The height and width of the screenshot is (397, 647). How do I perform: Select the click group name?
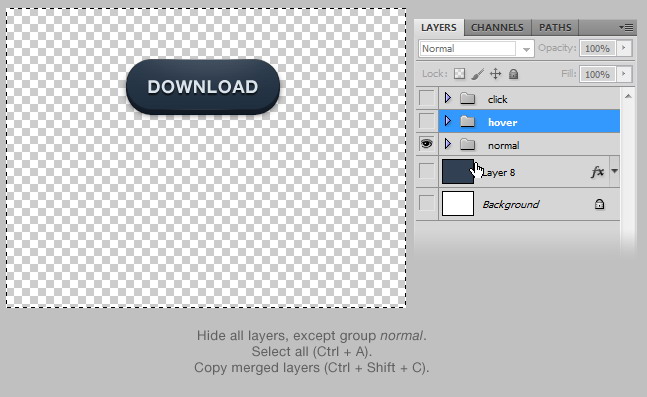point(498,99)
